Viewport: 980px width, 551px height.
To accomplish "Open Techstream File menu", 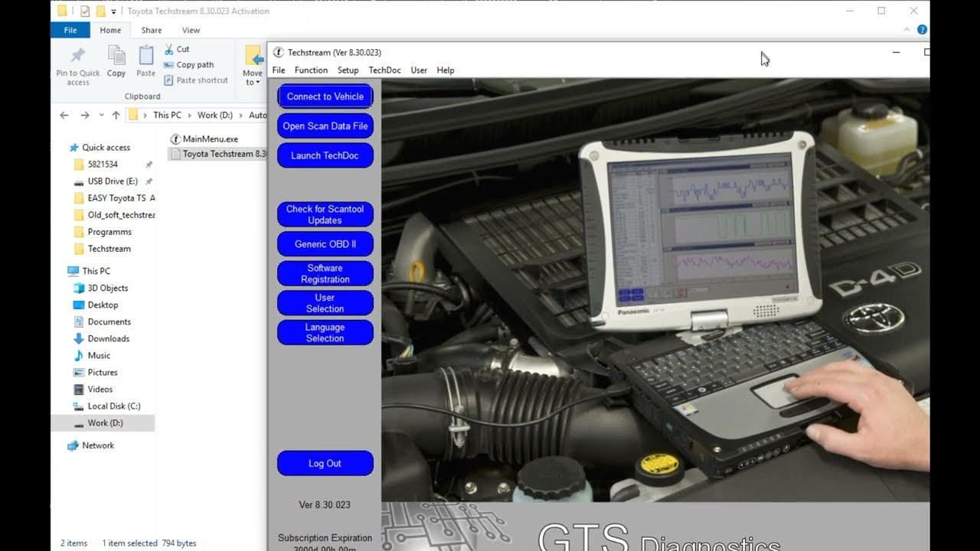I will (x=279, y=70).
